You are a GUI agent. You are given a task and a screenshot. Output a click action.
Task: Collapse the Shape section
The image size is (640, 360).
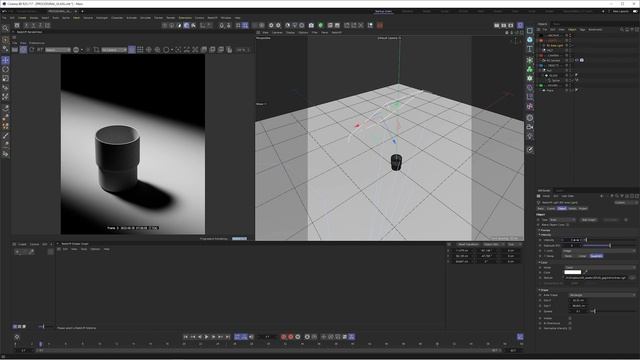click(544, 290)
